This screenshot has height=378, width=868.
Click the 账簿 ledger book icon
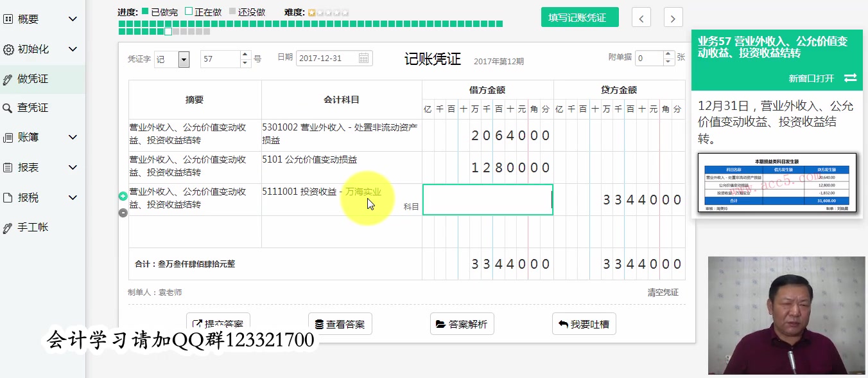8,137
